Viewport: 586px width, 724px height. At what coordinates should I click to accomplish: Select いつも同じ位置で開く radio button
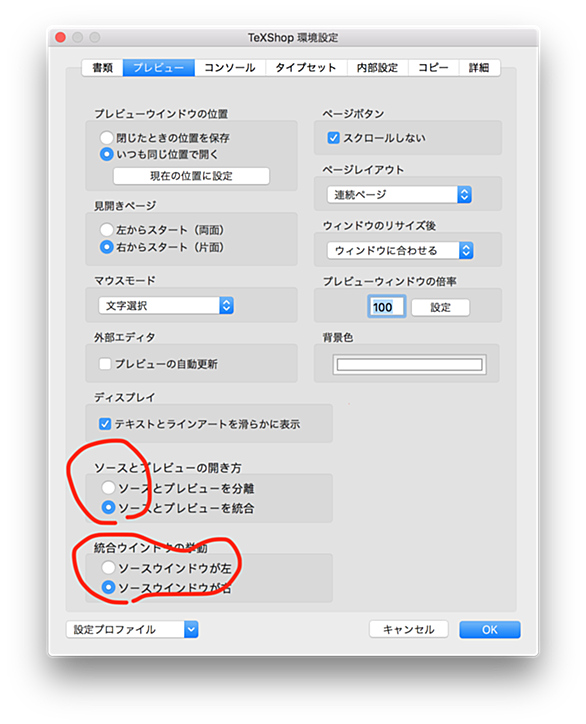pyautogui.click(x=107, y=154)
